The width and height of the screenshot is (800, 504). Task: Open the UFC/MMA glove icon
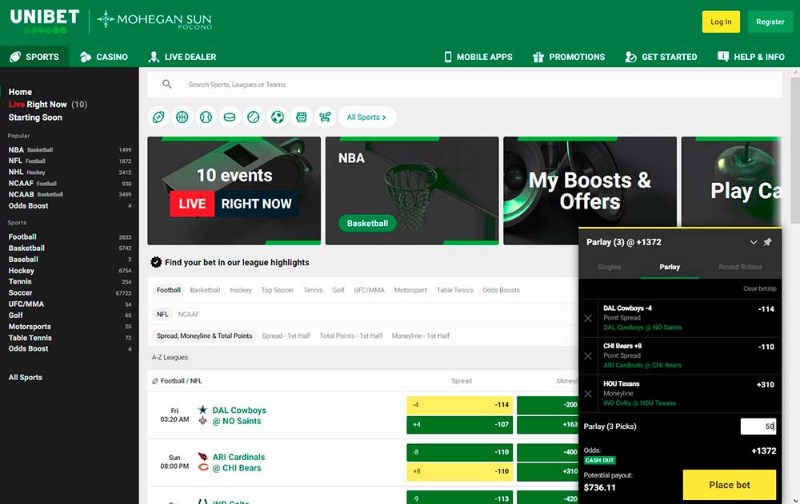302,117
